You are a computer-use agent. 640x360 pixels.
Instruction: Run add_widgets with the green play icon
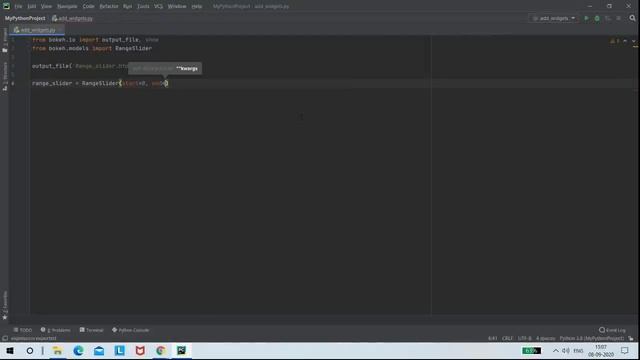point(587,18)
